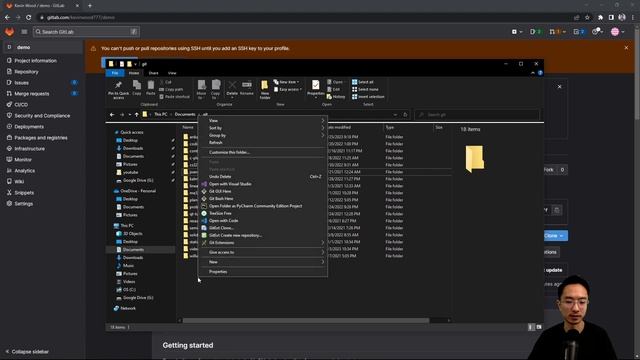Select OS (C:) drive in navigation pane
The height and width of the screenshot is (360, 640).
(126, 290)
